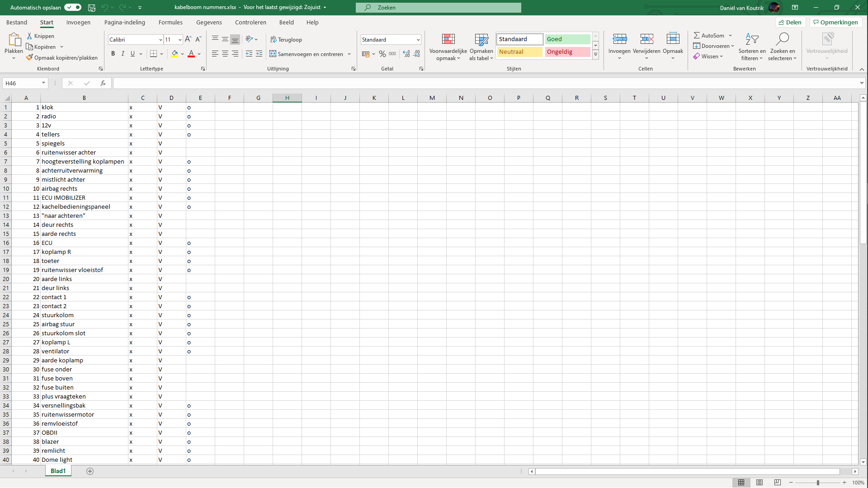Toggle underline formatting
This screenshot has height=488, width=868.
tap(132, 54)
